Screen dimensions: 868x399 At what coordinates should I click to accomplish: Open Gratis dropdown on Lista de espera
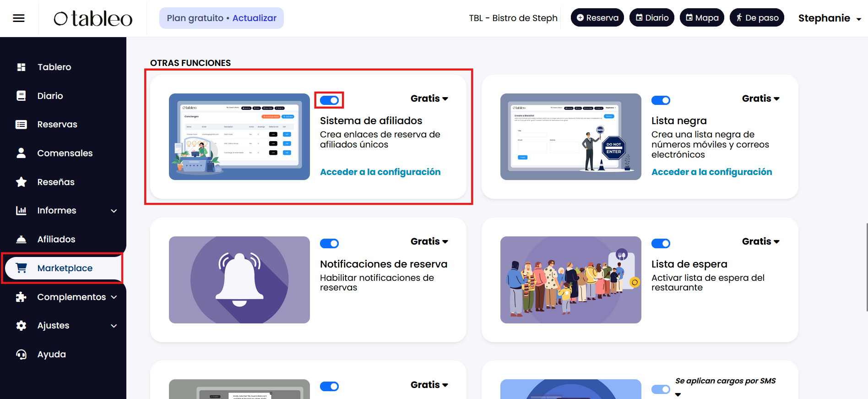coord(760,241)
